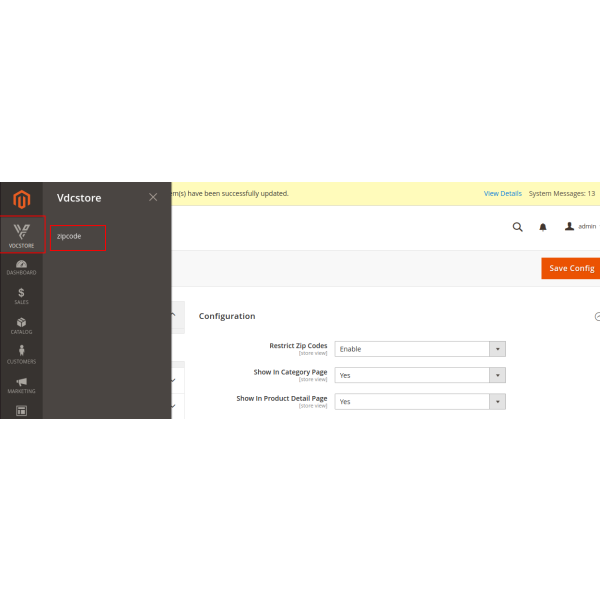Click the search magnifier icon
Screen dimensions: 600x600
tap(517, 227)
